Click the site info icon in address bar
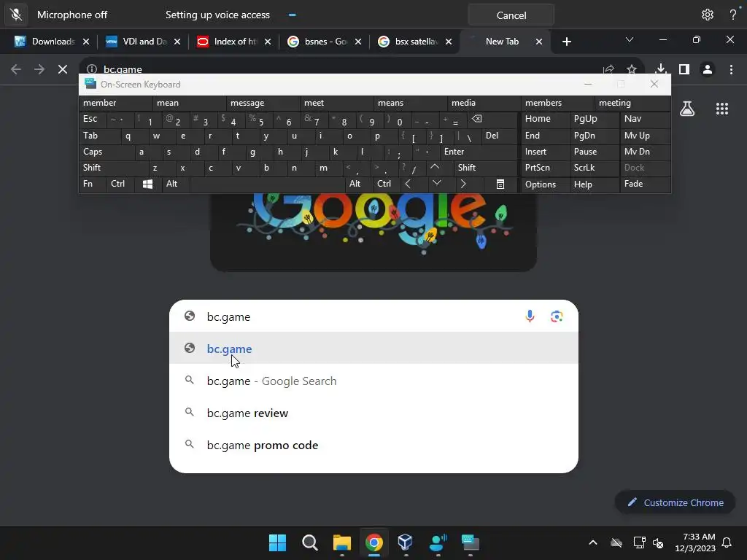 [x=92, y=69]
